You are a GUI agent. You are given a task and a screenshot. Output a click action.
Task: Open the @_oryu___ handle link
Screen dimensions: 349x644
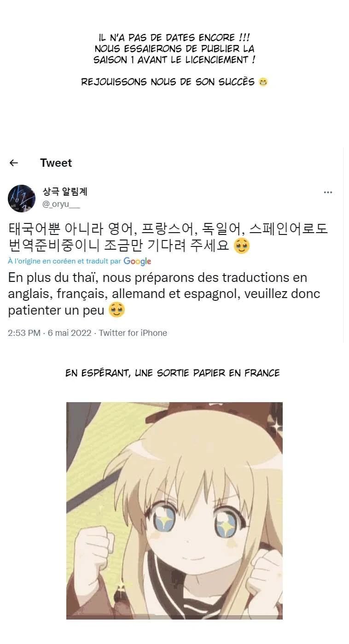point(61,205)
